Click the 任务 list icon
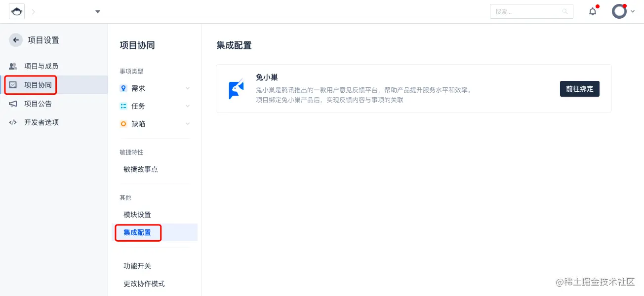This screenshot has width=644, height=296. [x=123, y=106]
